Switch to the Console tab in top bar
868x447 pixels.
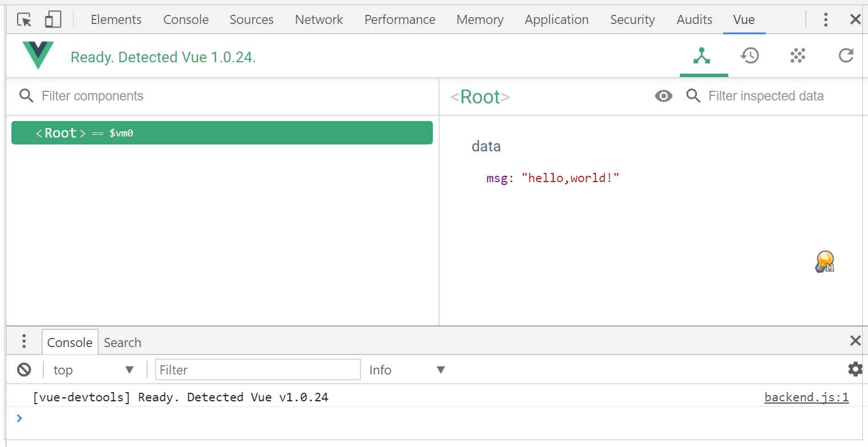[186, 19]
